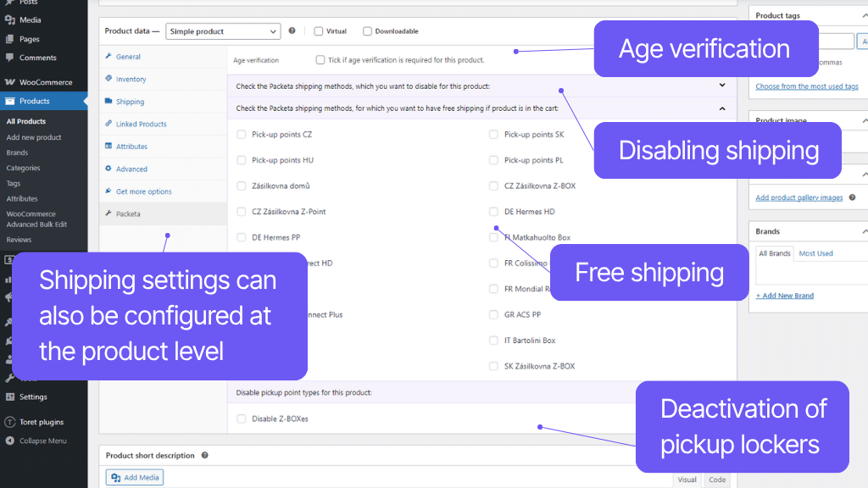Click the Pages sidebar icon
This screenshot has height=488, width=868.
[x=10, y=39]
